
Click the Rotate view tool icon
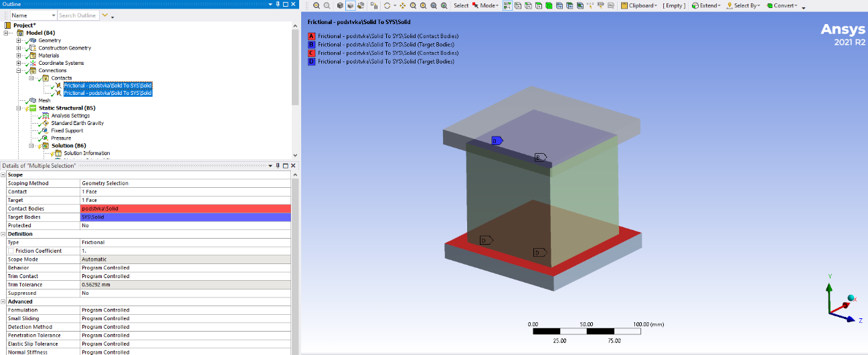(387, 5)
